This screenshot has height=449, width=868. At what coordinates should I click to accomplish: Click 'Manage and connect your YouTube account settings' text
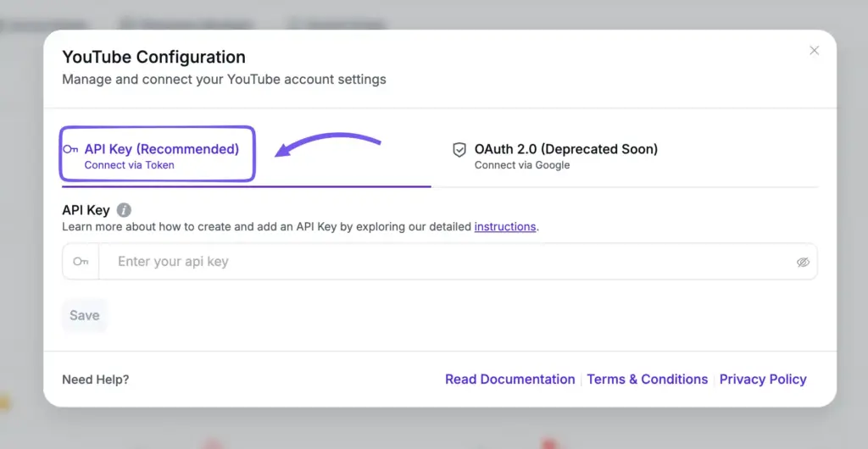tap(224, 80)
